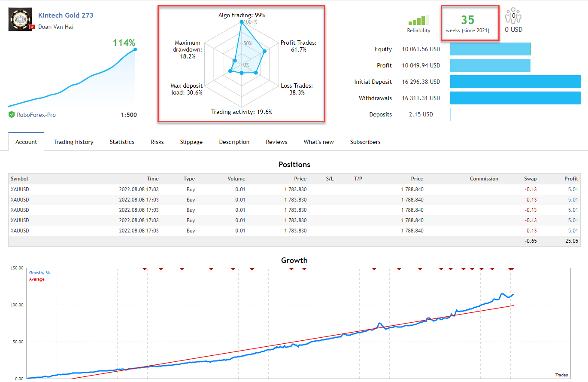Click the blue Growth, % legend entry
Image resolution: width=588 pixels, height=382 pixels.
[x=39, y=273]
